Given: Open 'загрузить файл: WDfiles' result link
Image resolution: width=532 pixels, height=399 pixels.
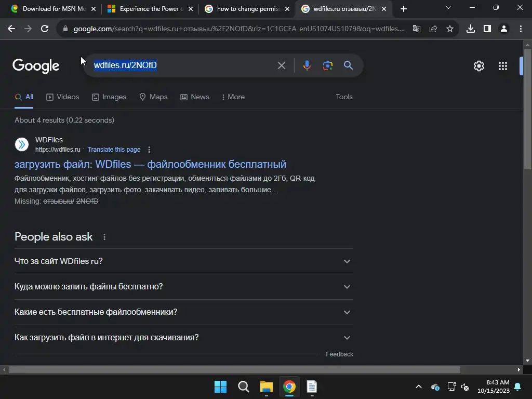Looking at the screenshot, I should (x=150, y=164).
